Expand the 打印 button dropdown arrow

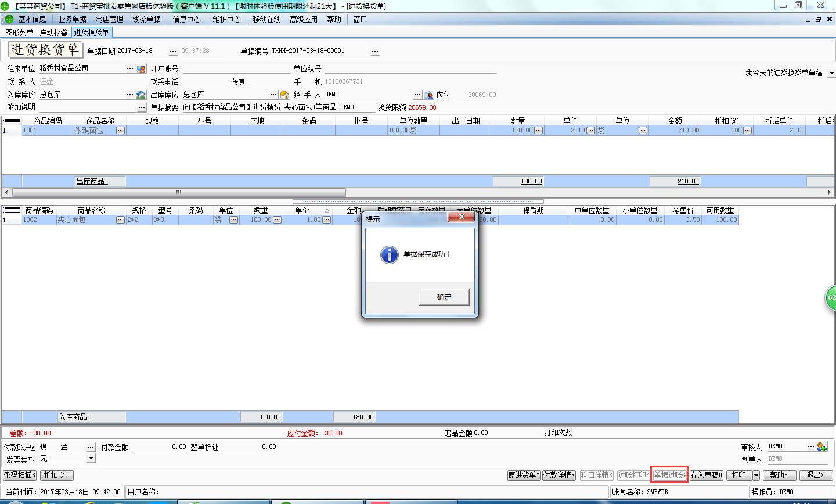point(756,476)
